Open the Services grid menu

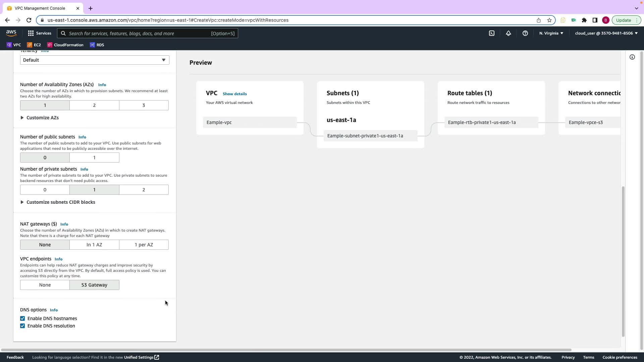(40, 33)
